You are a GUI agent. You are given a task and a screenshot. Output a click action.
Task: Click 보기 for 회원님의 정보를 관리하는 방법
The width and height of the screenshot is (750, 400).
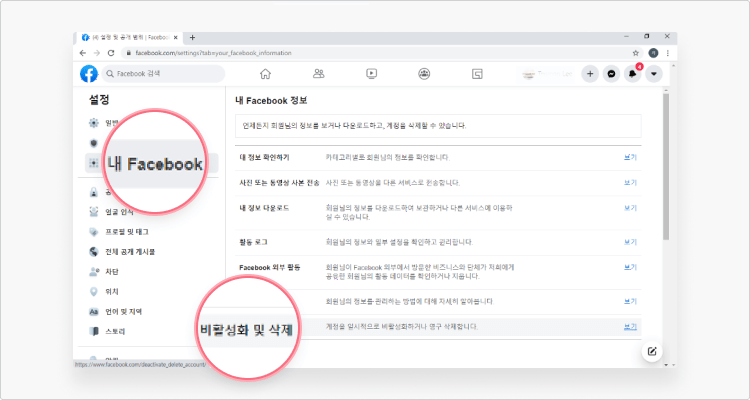[x=630, y=301]
